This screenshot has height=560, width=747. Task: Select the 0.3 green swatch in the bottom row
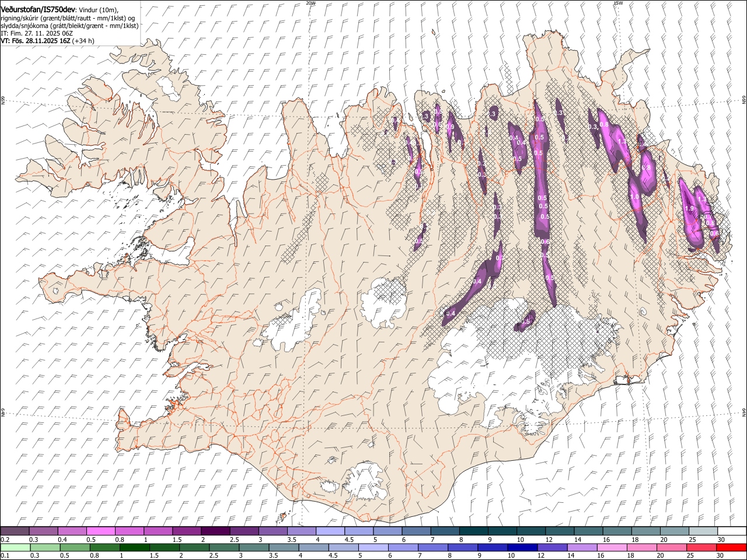coord(45,547)
